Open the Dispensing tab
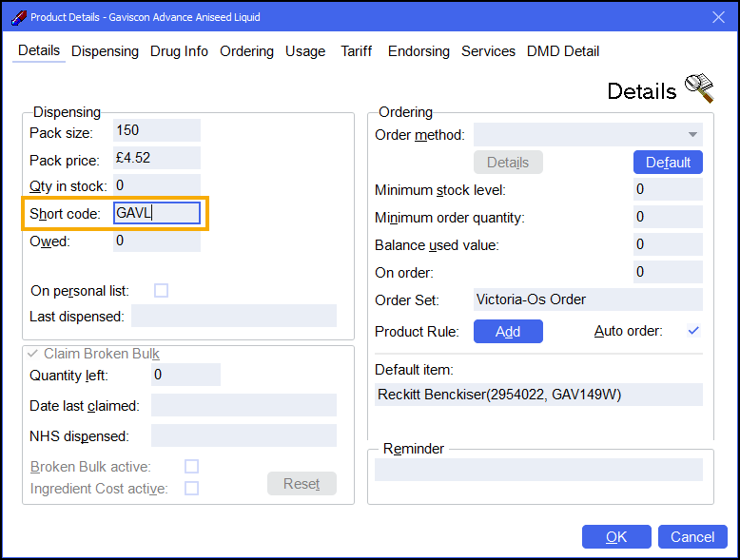 [x=105, y=51]
